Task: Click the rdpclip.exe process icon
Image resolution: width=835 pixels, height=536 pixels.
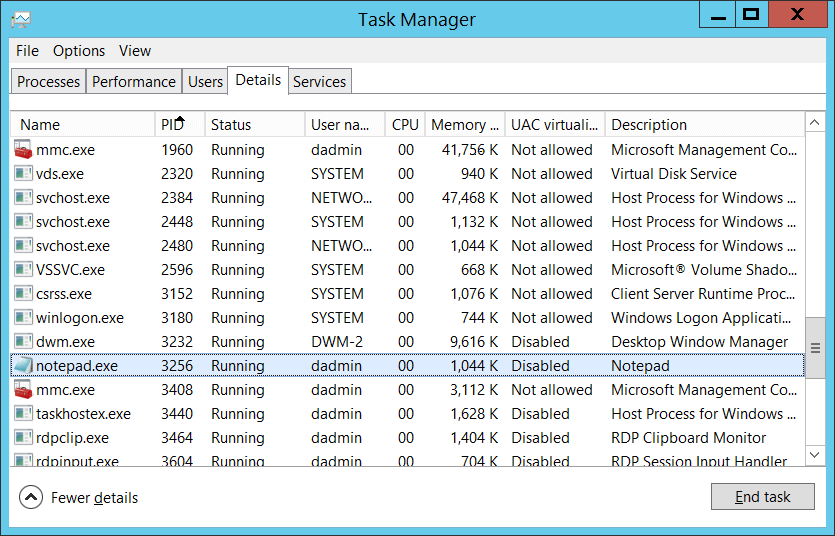Action: [x=23, y=438]
